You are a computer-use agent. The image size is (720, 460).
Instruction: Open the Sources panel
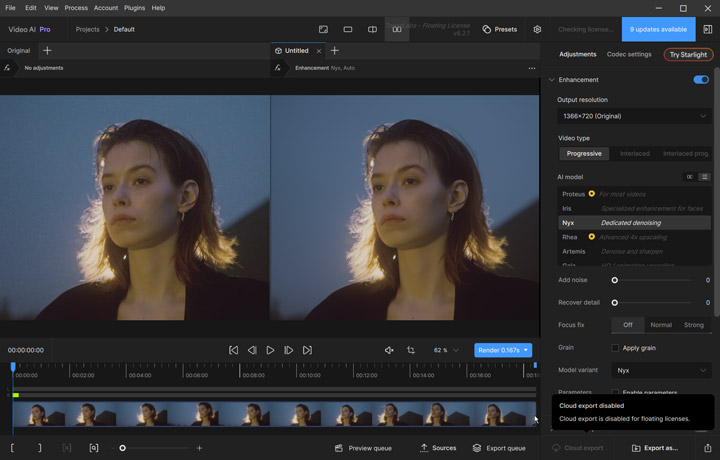coord(438,448)
